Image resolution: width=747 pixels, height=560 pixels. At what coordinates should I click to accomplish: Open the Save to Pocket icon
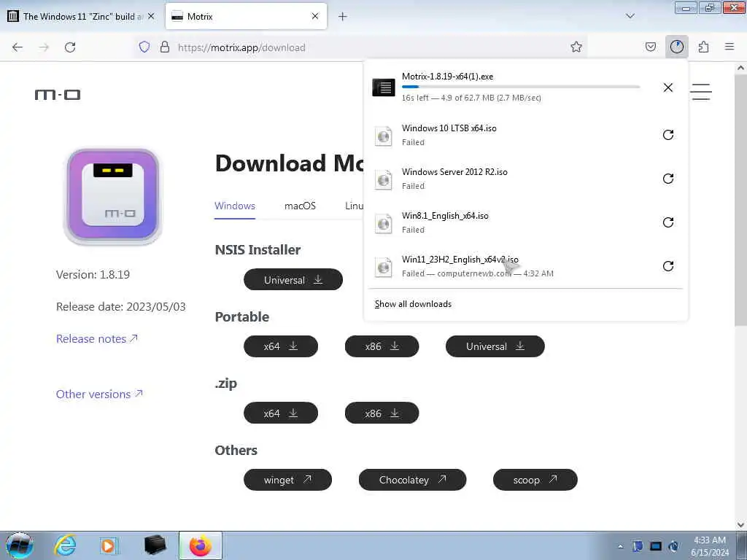click(650, 47)
